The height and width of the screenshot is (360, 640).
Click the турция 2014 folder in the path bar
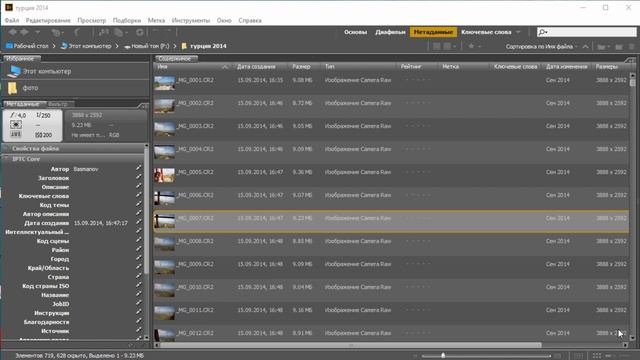(x=204, y=46)
